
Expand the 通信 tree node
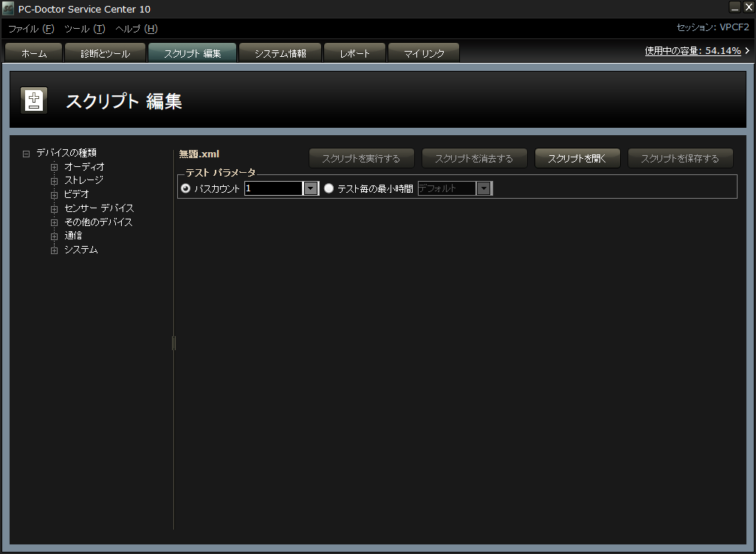54,236
